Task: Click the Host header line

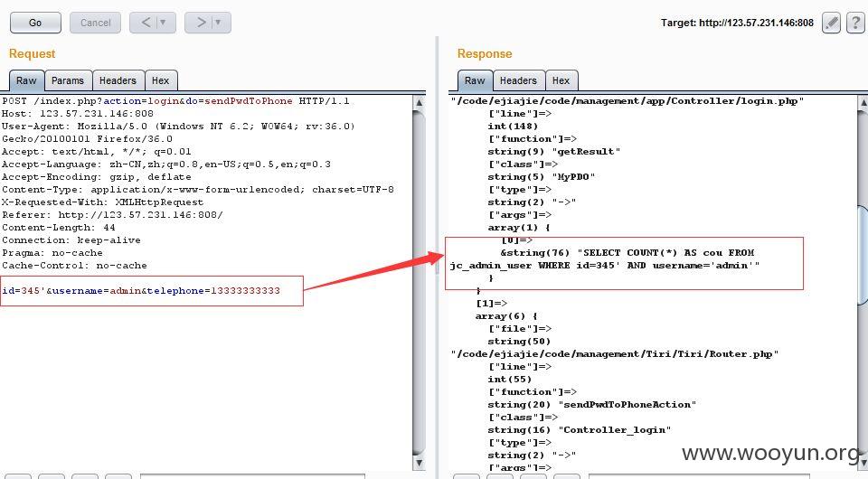Action: click(78, 114)
